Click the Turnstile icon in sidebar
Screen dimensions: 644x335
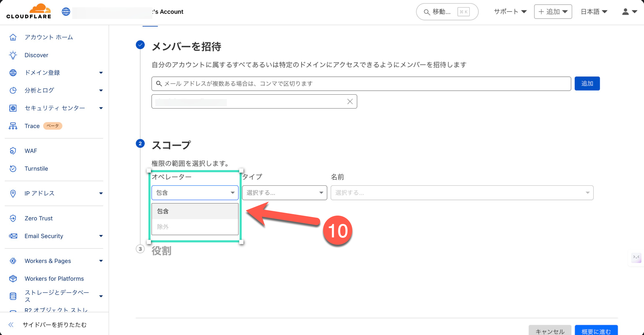pyautogui.click(x=13, y=169)
